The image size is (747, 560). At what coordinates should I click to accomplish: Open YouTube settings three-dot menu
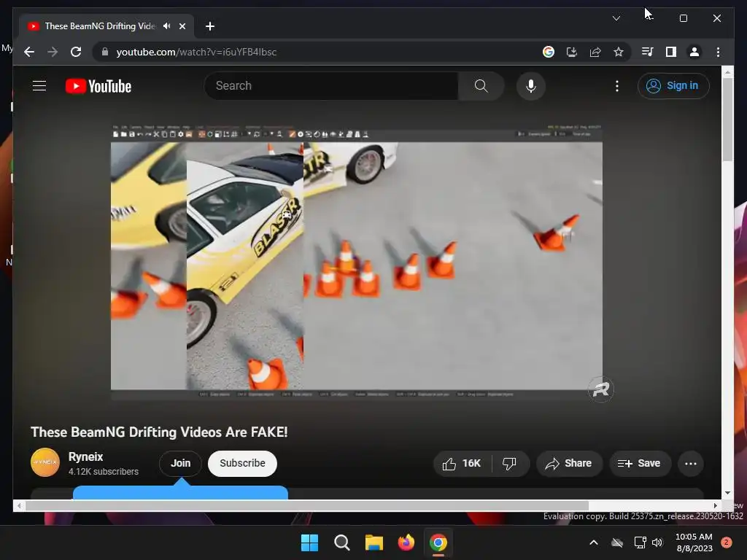click(x=617, y=86)
